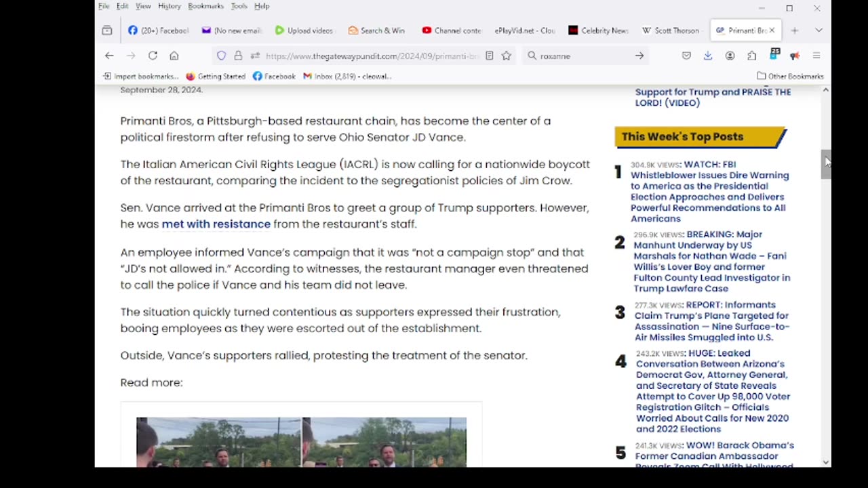Follow the 'met with resistance' link
Screen dimensions: 868x488
[x=216, y=224]
